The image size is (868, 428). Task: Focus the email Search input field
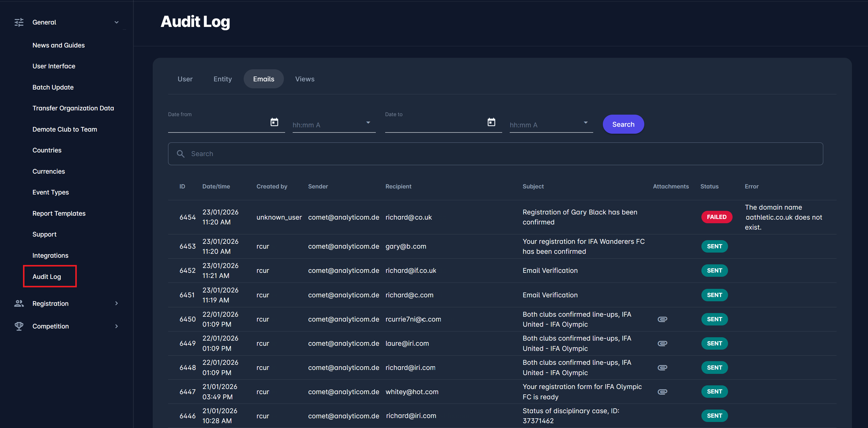(495, 154)
